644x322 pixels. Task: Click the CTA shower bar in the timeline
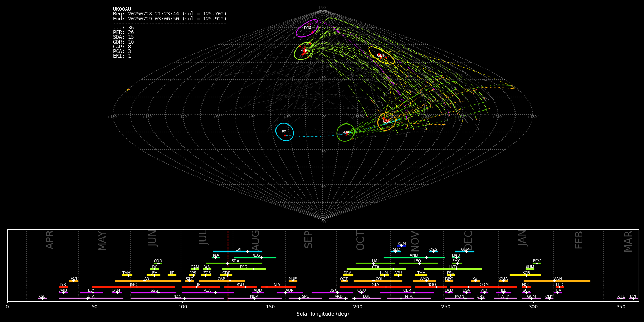click(376, 269)
